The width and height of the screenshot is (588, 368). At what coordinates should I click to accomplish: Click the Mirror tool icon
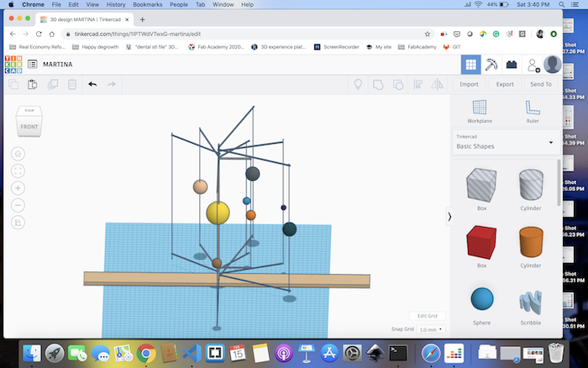tap(438, 84)
